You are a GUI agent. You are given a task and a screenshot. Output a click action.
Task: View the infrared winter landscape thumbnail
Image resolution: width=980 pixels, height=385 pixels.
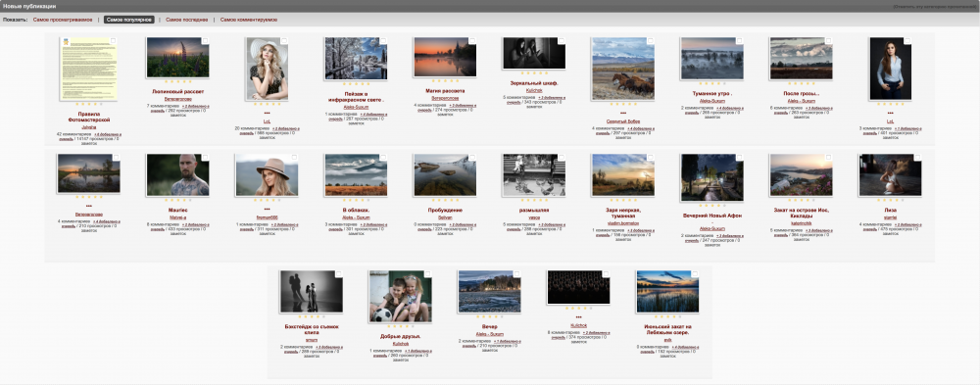[x=356, y=59]
